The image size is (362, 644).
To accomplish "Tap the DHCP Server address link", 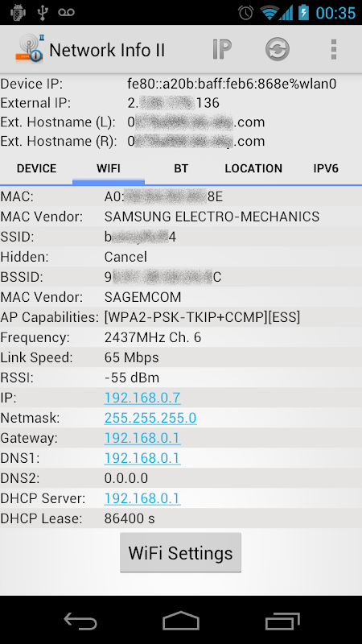I will [x=142, y=498].
